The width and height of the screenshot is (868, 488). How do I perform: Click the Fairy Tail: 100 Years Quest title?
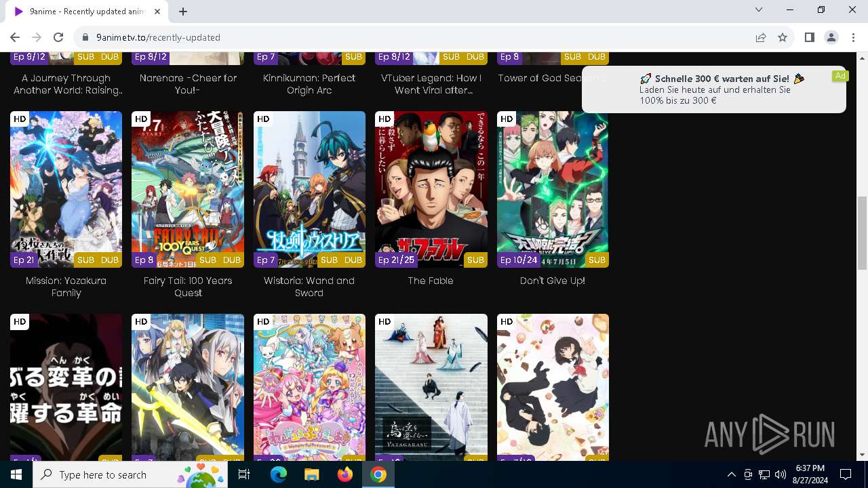pos(188,287)
